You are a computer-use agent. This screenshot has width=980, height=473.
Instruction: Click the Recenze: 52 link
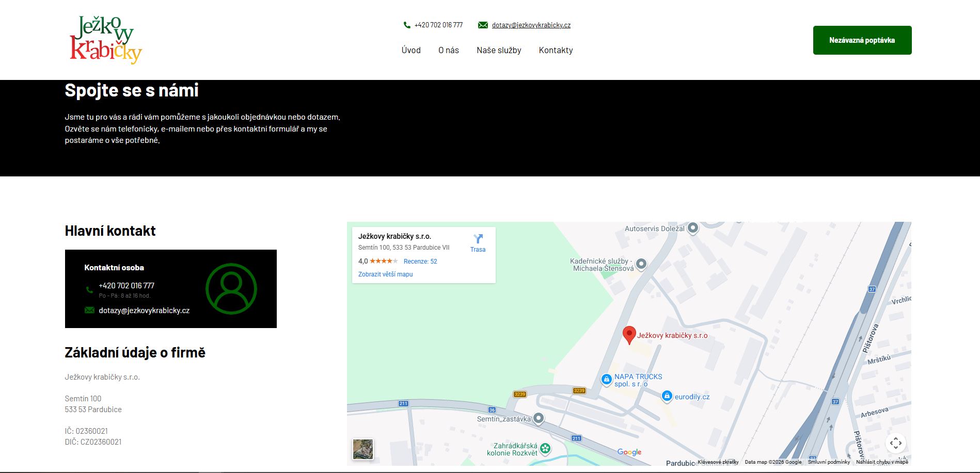tap(420, 262)
